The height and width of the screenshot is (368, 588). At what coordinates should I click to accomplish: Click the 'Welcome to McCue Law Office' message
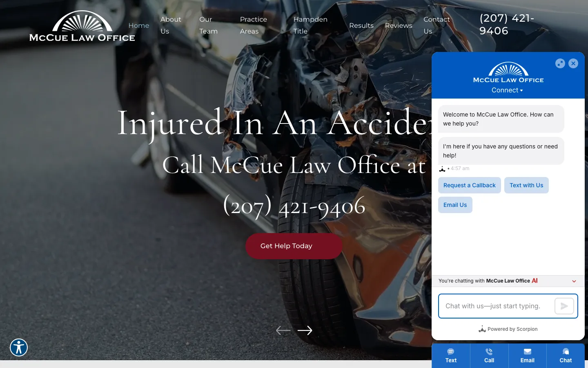coord(501,119)
